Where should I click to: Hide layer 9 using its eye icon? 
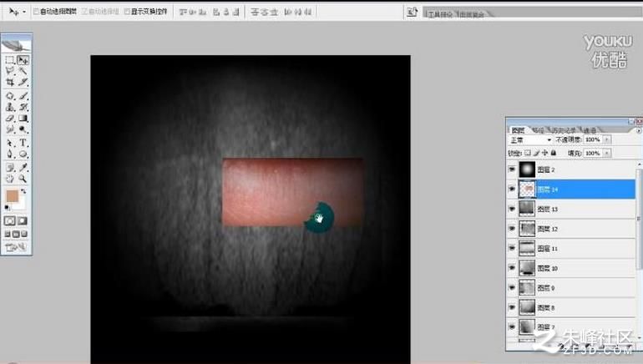[x=511, y=287]
